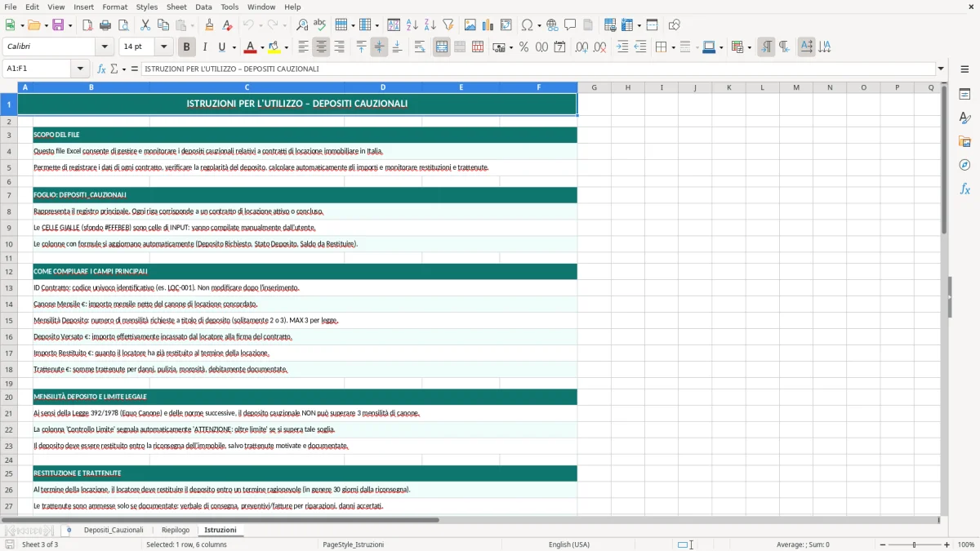The image size is (980, 551).
Task: Open the font color dropdown arrow
Action: pyautogui.click(x=264, y=47)
